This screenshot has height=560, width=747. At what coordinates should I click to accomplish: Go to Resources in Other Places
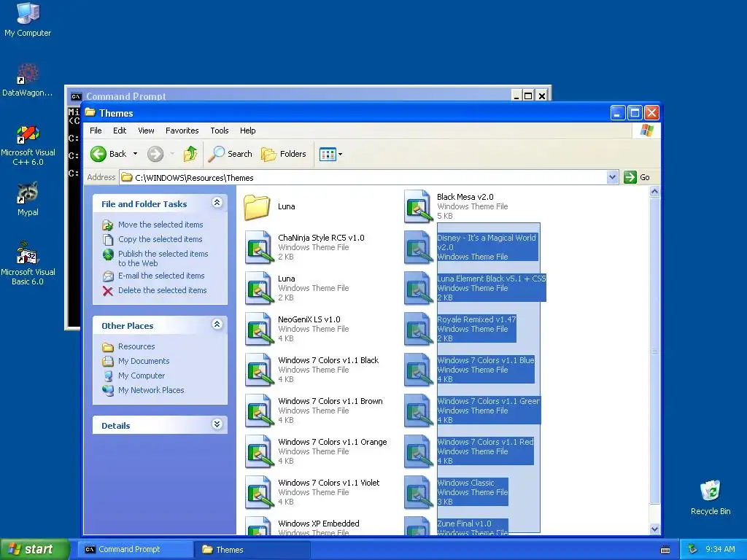[x=136, y=346]
